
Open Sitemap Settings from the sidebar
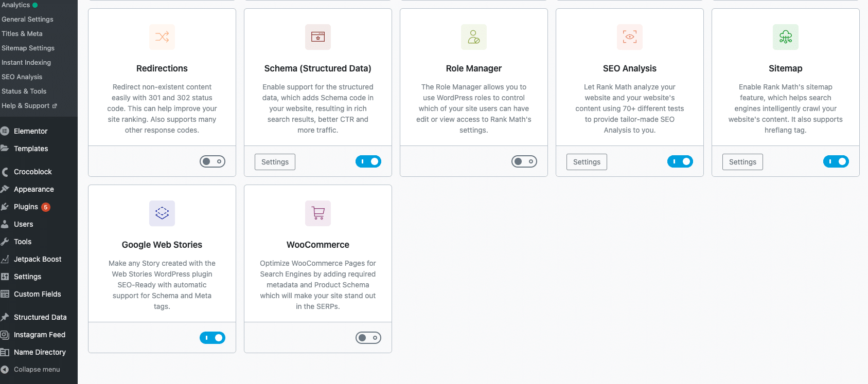coord(28,48)
